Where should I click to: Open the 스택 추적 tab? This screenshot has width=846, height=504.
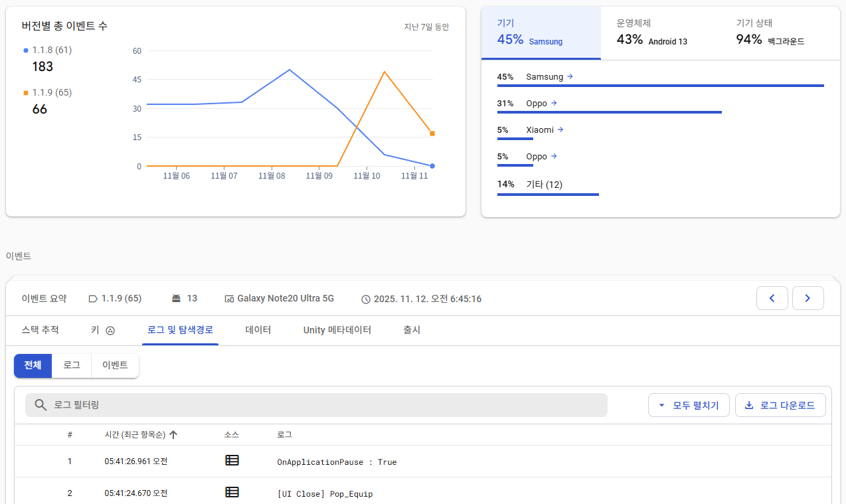pos(40,330)
